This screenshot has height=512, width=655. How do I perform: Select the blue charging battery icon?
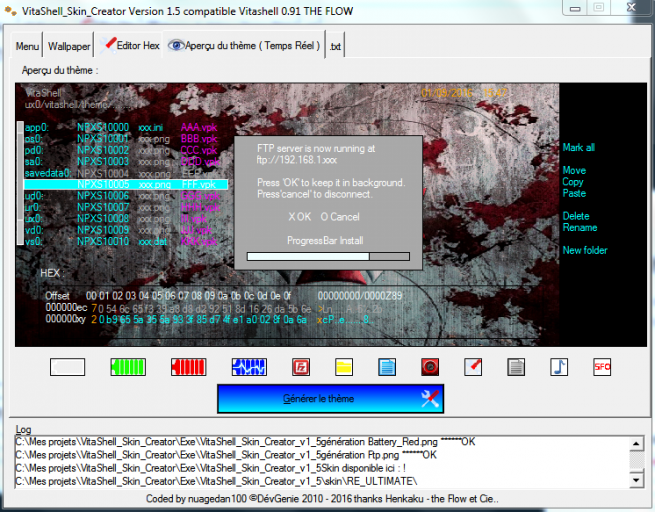coord(249,367)
